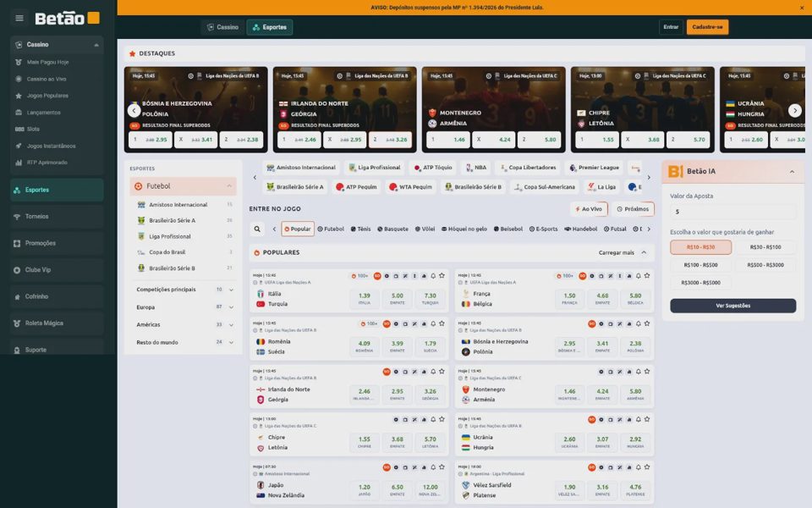Favorite the Itália vs Turquia match star
Screen dimensions: 812x508
pos(442,276)
